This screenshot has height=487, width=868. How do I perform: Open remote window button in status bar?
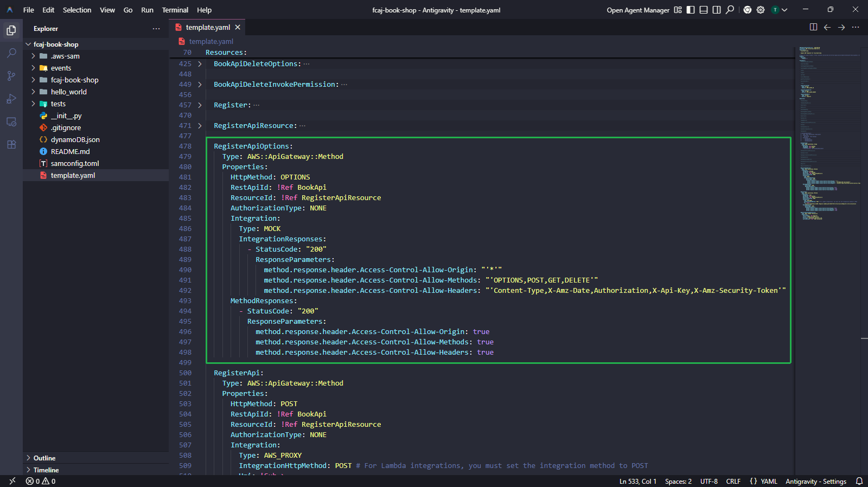(12, 481)
